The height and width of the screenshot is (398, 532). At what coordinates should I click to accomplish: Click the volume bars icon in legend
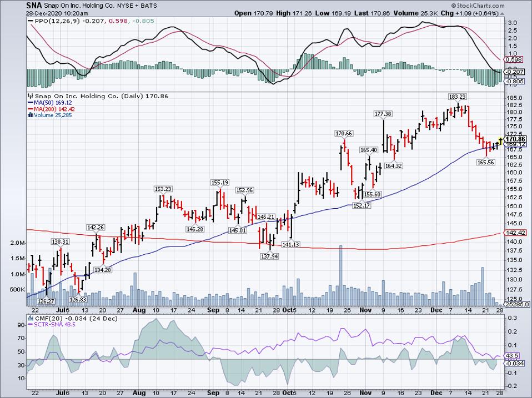tap(30, 115)
